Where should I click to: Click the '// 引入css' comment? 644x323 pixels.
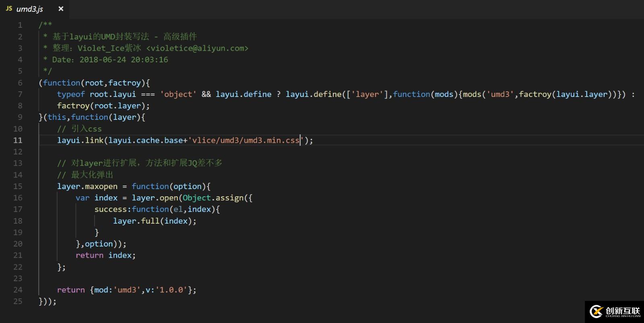tap(79, 129)
